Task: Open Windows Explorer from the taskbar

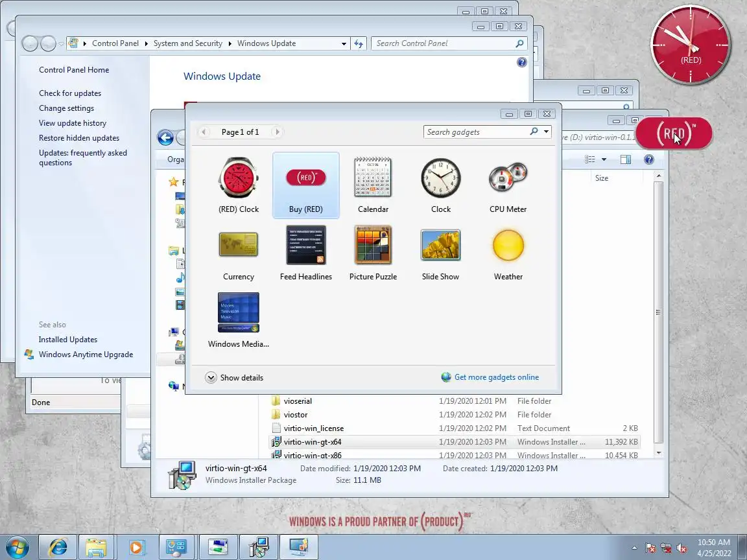Action: pyautogui.click(x=97, y=547)
